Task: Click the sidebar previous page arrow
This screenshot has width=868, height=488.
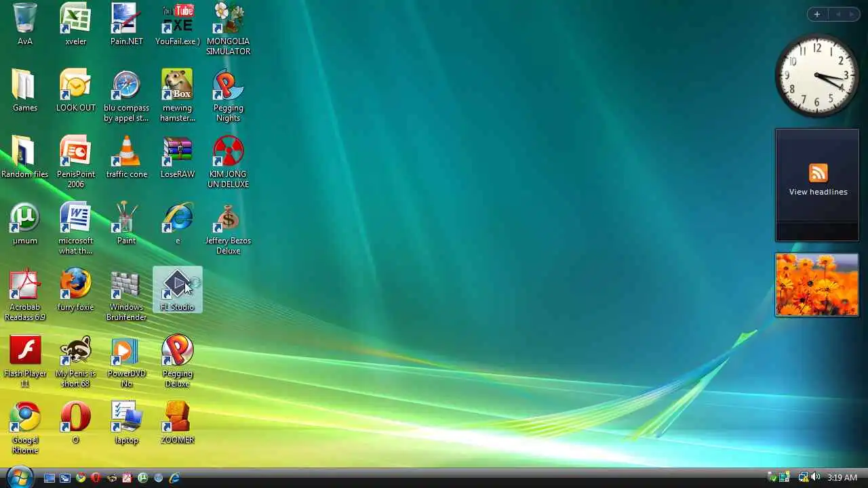Action: pyautogui.click(x=838, y=14)
